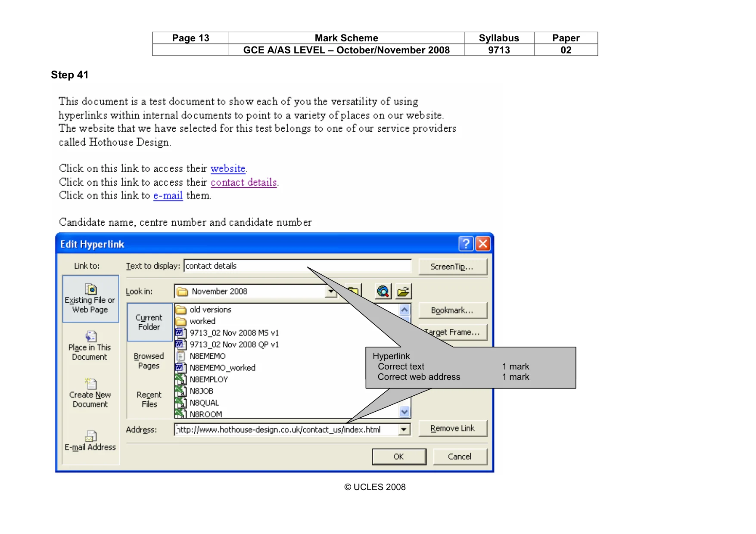Viewport: 756px width, 534px height.
Task: Select the N8JOB file
Action: click(x=195, y=391)
